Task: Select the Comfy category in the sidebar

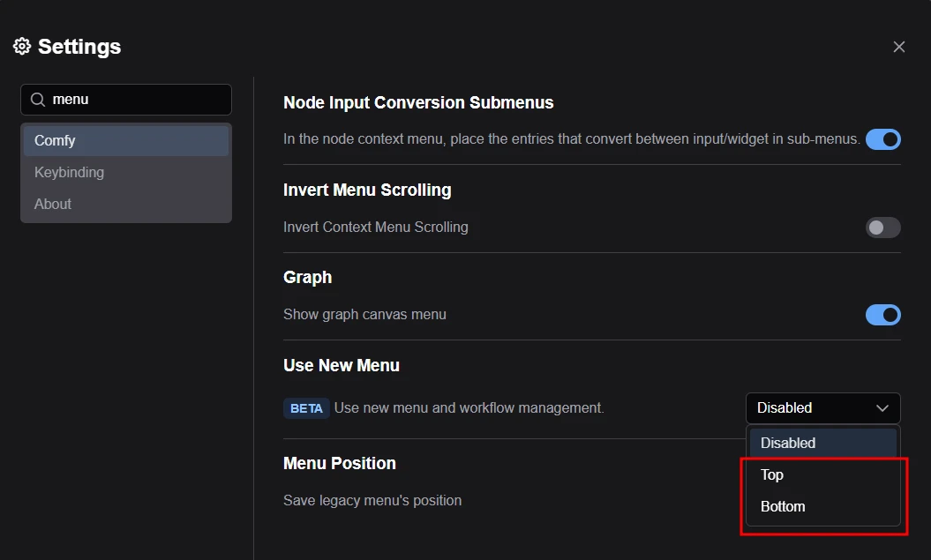Action: [x=126, y=141]
